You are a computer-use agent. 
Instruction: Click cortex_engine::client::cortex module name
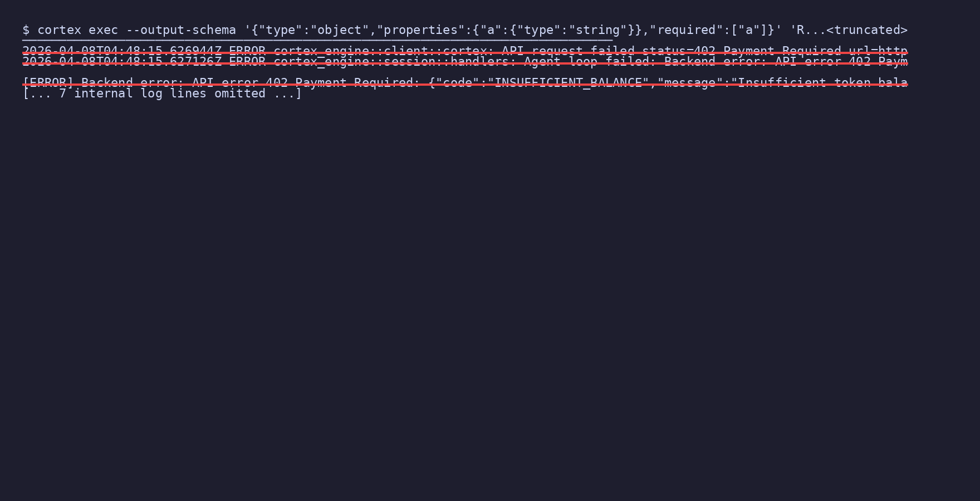[380, 51]
